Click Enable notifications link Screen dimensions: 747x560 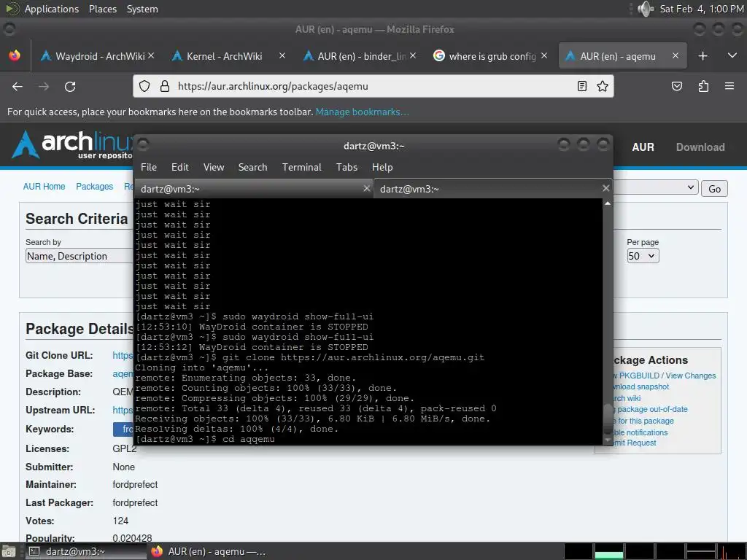click(x=640, y=432)
